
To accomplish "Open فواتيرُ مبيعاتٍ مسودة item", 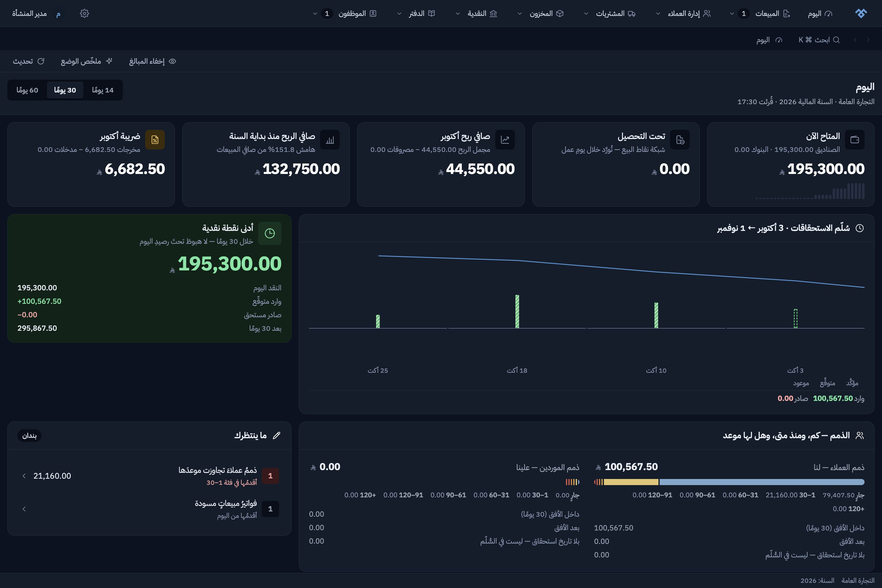I will pyautogui.click(x=149, y=509).
